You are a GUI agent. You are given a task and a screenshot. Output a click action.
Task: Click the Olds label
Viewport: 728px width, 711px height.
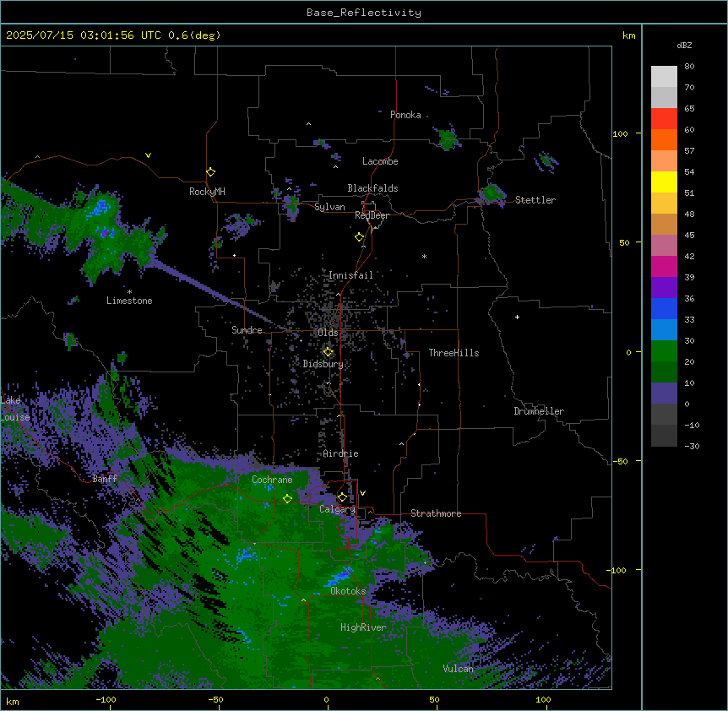tap(328, 333)
